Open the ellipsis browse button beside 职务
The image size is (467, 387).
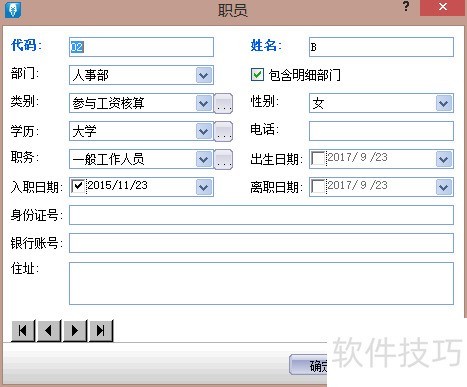tap(223, 160)
